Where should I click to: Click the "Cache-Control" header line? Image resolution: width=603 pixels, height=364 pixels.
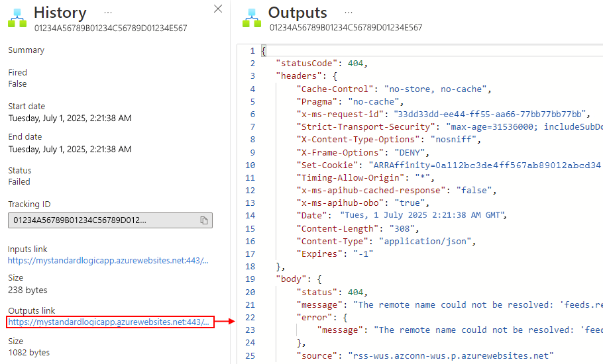(x=394, y=89)
